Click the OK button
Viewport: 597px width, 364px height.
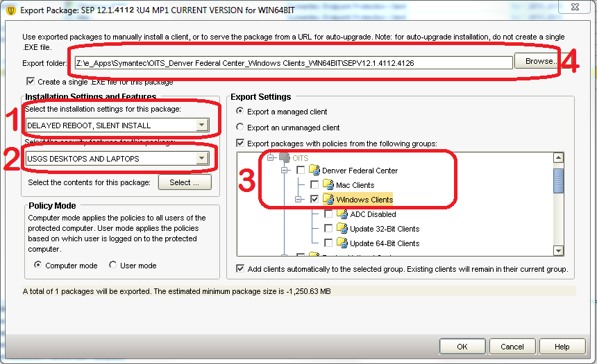point(462,347)
